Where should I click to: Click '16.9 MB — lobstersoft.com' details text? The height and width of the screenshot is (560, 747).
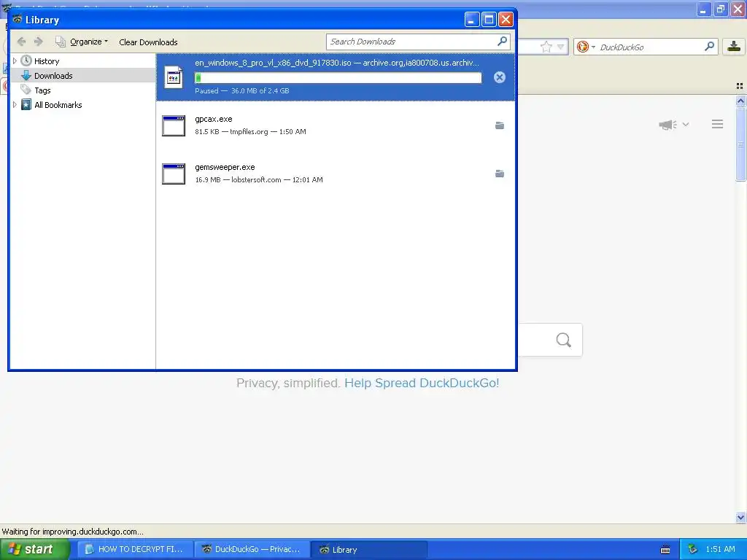coord(239,179)
